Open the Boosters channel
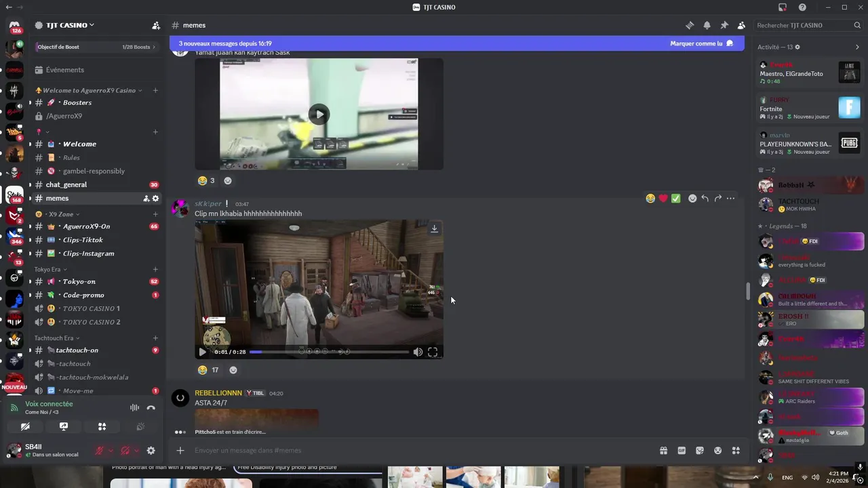 coord(98,102)
